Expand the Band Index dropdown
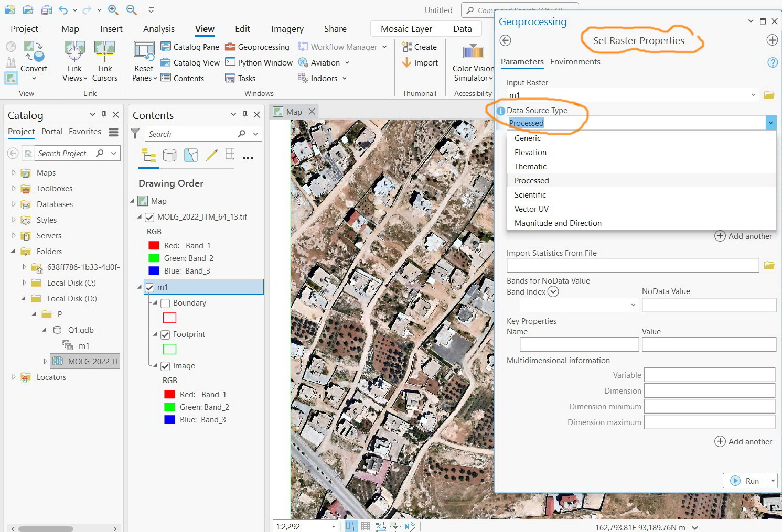Image resolution: width=782 pixels, height=532 pixels. (552, 291)
